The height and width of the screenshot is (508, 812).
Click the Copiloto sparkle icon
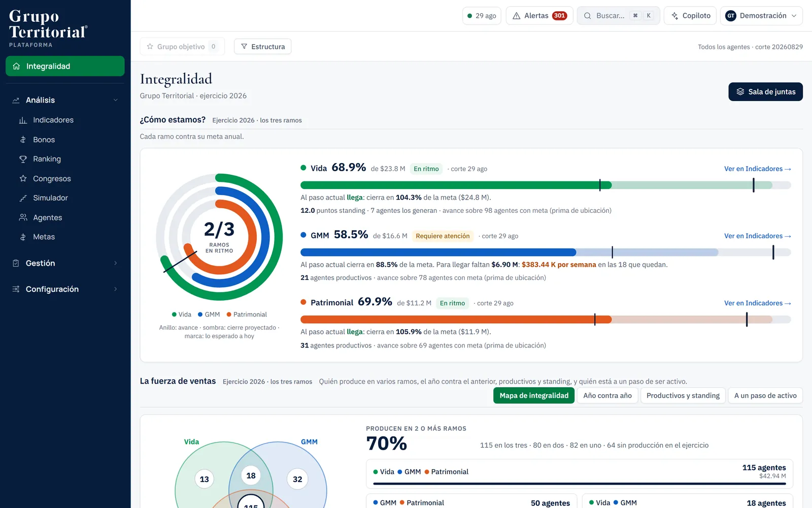(x=675, y=16)
